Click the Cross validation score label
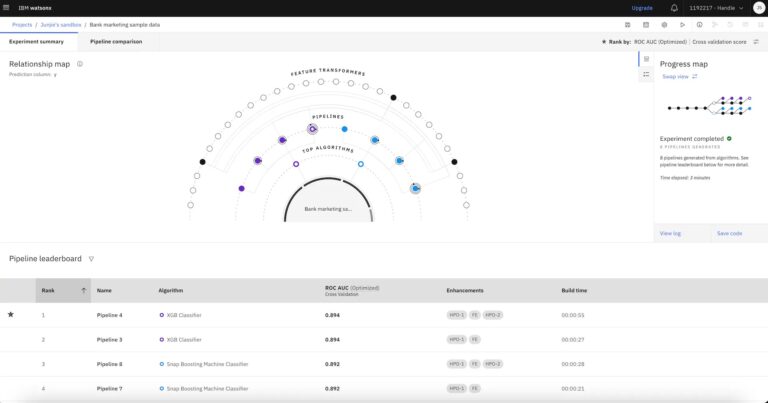The width and height of the screenshot is (768, 403). coord(719,42)
